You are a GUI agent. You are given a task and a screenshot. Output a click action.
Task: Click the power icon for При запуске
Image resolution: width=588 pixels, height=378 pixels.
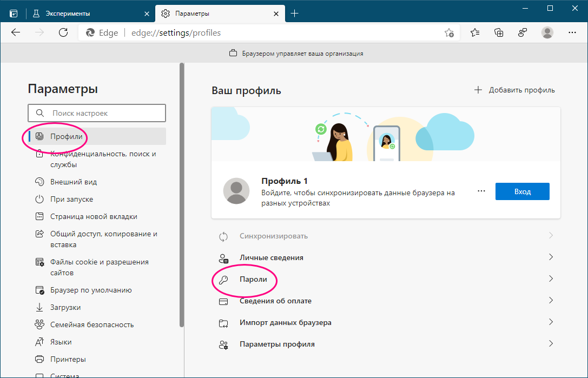pyautogui.click(x=39, y=199)
